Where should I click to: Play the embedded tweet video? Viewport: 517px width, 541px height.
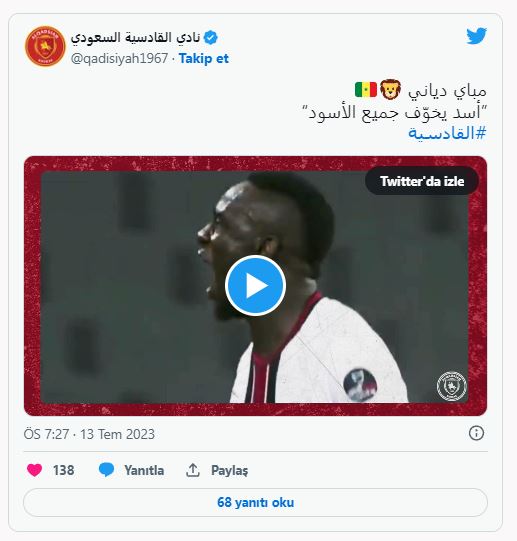coord(255,286)
